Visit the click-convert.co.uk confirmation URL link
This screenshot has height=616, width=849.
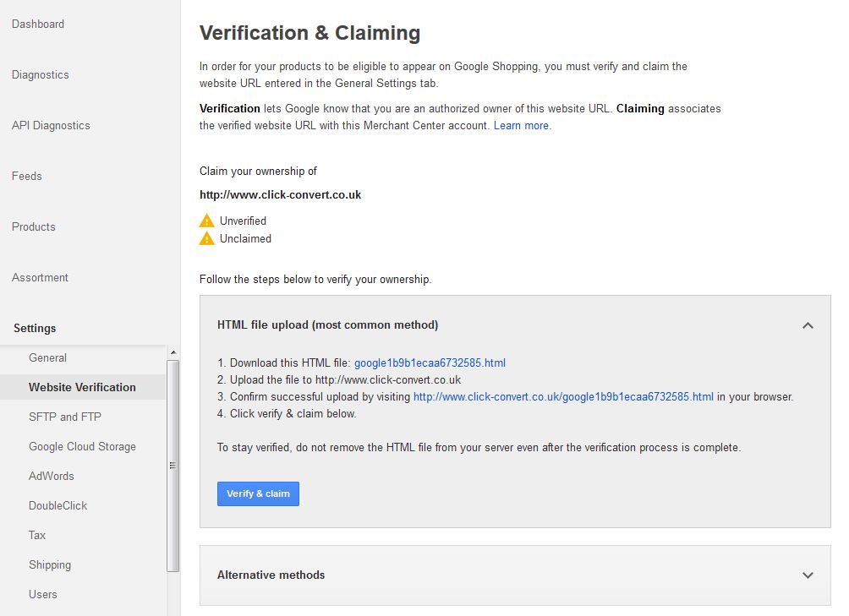pyautogui.click(x=563, y=397)
